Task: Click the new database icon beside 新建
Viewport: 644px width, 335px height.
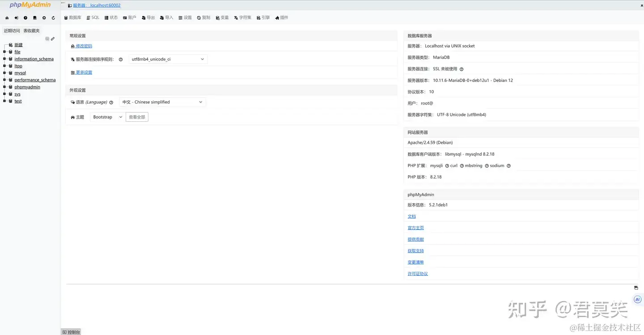Action: pyautogui.click(x=11, y=45)
